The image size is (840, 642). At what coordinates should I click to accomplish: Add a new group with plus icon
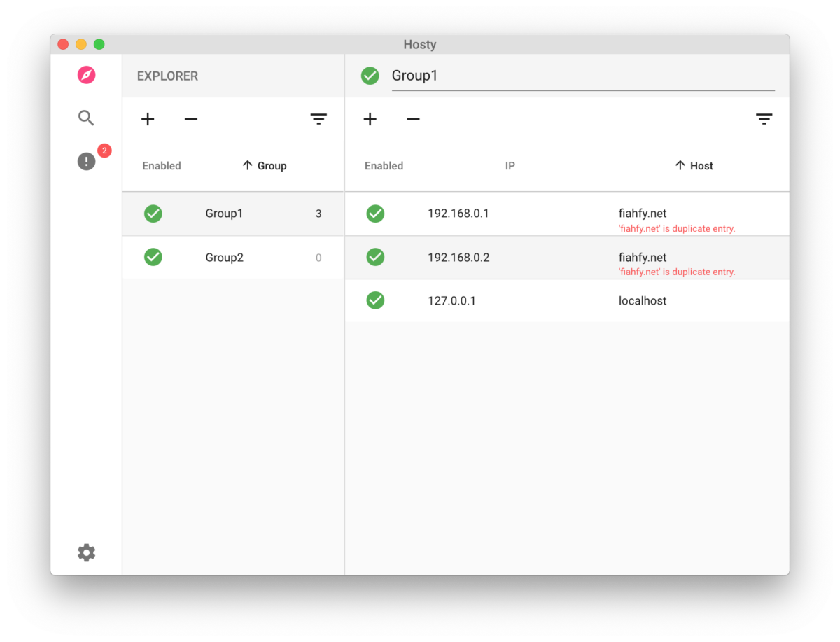pos(148,119)
